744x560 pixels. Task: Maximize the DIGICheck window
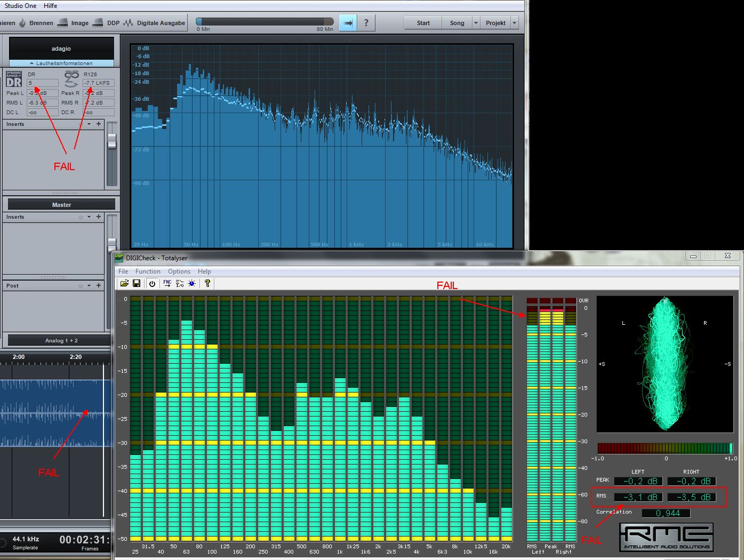click(708, 256)
